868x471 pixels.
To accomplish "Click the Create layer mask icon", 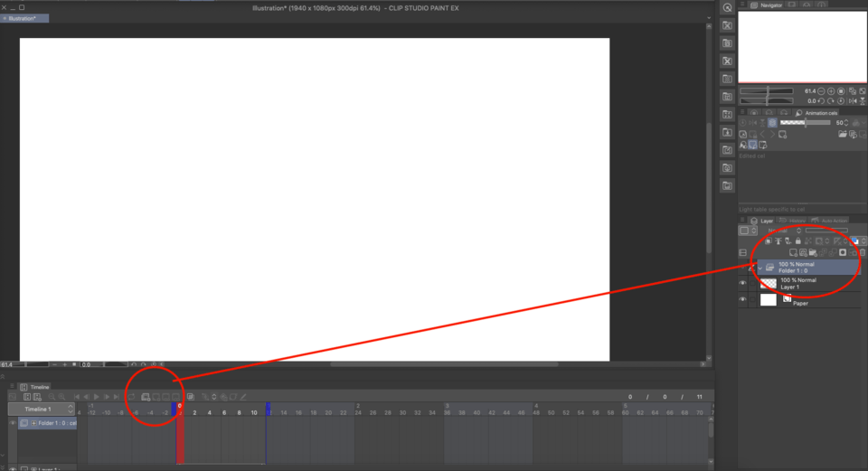I will (843, 252).
